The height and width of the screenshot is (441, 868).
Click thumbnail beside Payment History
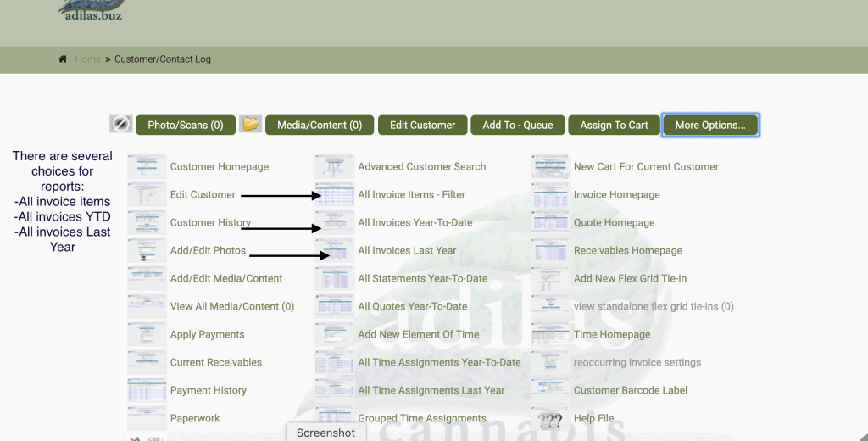(x=147, y=390)
